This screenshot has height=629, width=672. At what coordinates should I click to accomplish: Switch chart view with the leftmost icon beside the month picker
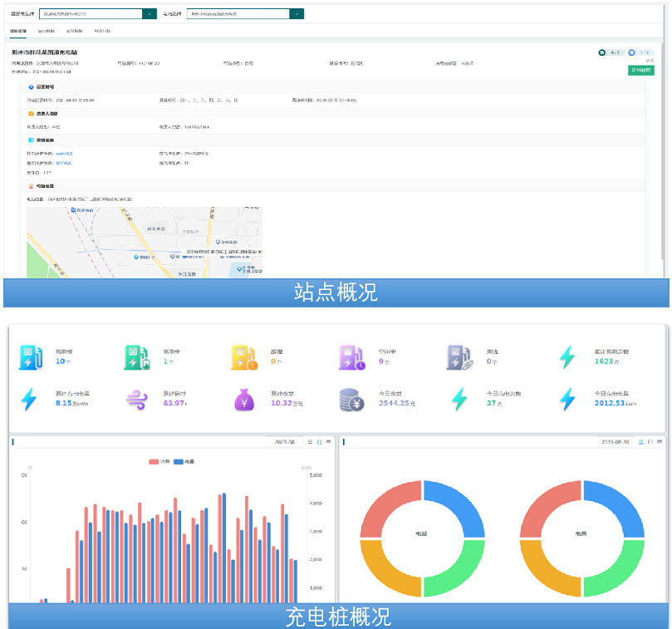pyautogui.click(x=310, y=442)
